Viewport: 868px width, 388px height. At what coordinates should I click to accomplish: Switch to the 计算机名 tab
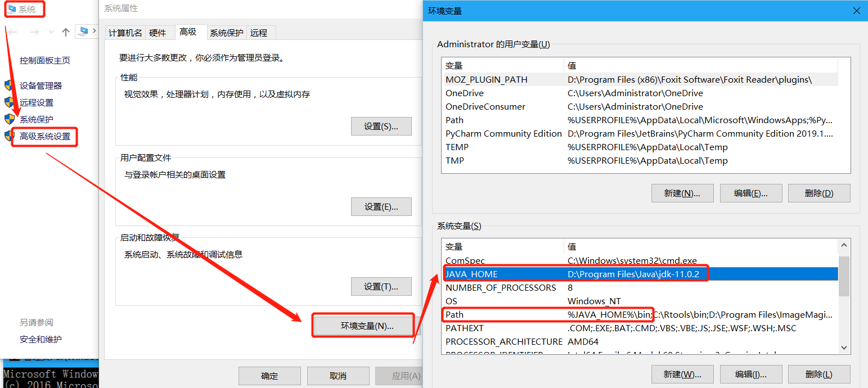pyautogui.click(x=125, y=33)
